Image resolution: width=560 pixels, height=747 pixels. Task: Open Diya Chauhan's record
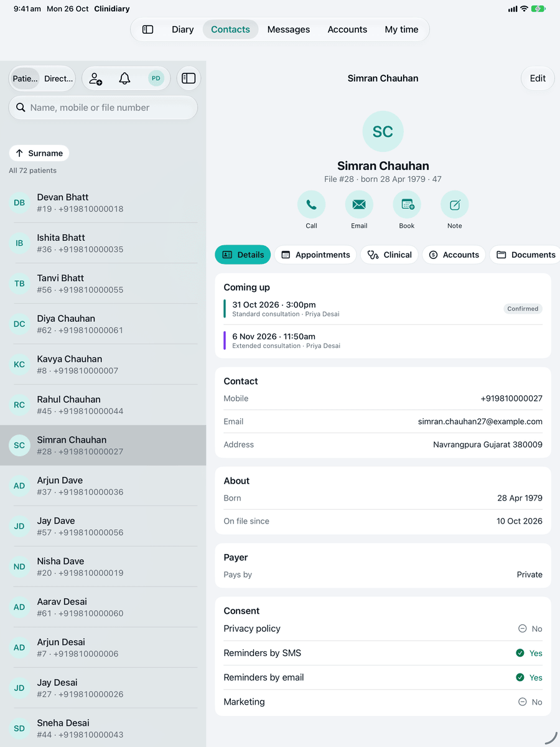(x=103, y=324)
